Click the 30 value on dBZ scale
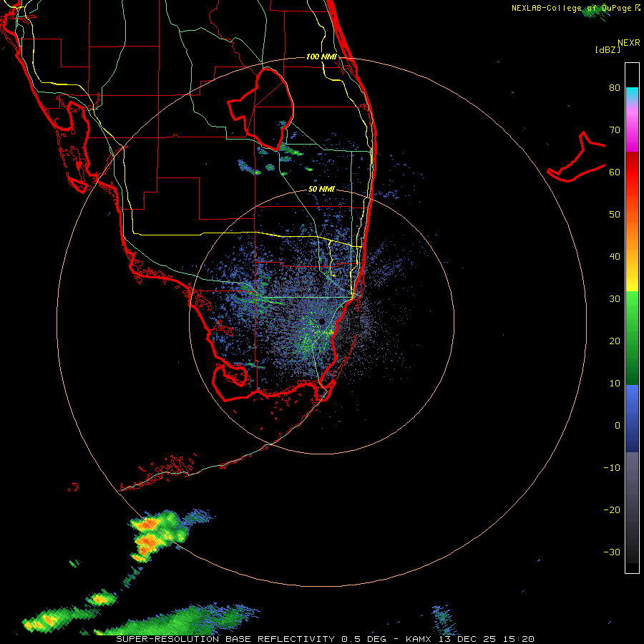Screen dimensions: 644x644 (615, 298)
